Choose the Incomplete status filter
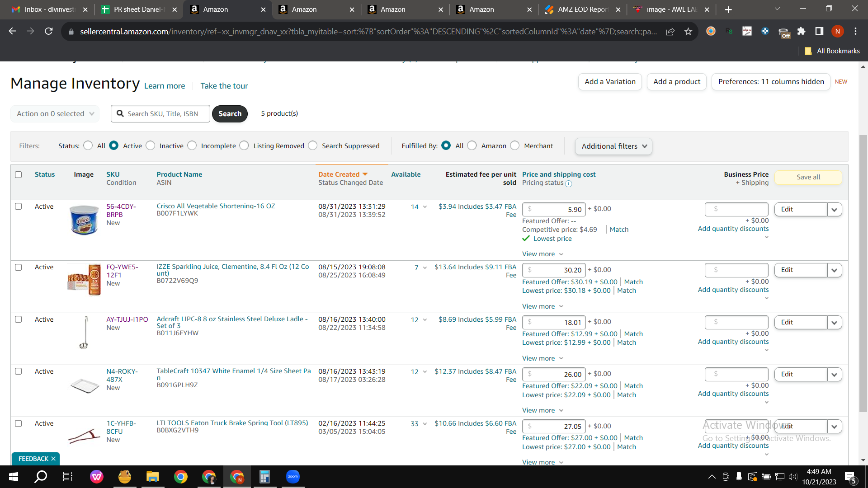868x488 pixels. (192, 145)
